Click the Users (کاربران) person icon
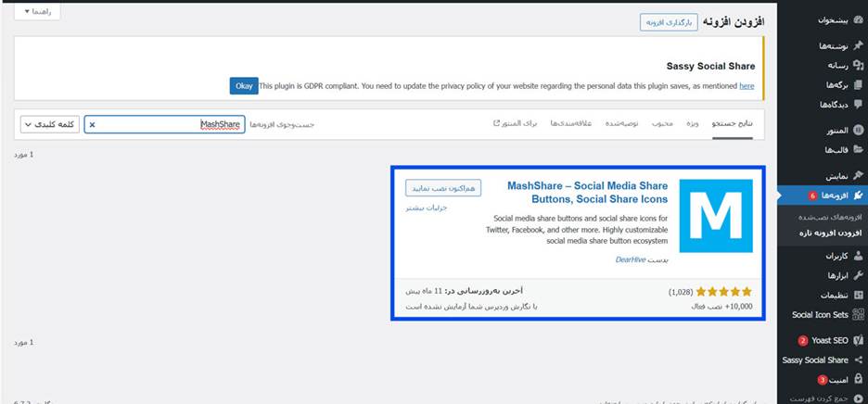868x404 pixels. [858, 256]
